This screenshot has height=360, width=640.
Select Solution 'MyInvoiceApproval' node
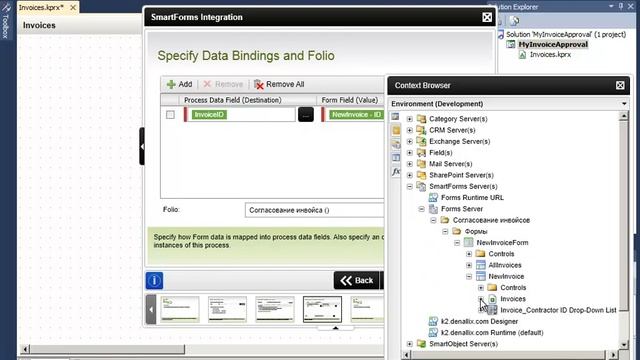566,34
